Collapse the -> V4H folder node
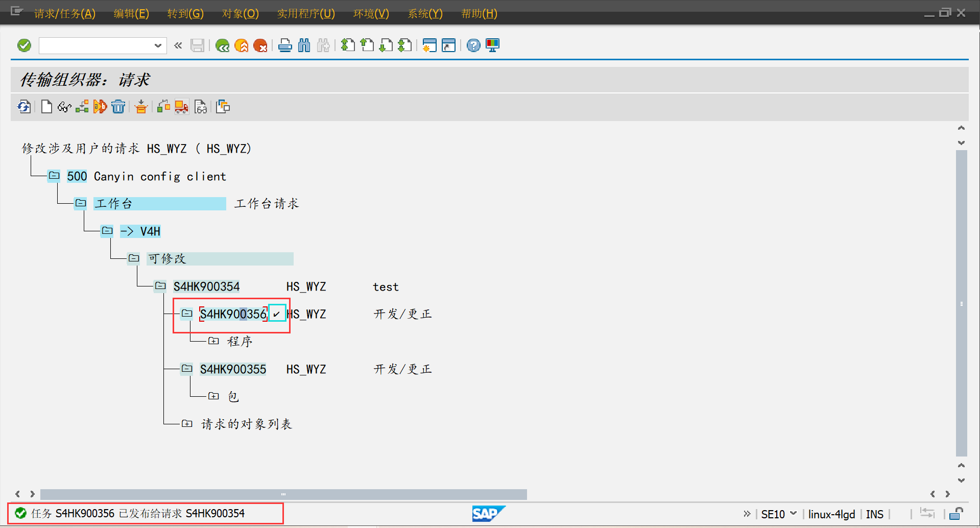The image size is (980, 528). point(107,231)
